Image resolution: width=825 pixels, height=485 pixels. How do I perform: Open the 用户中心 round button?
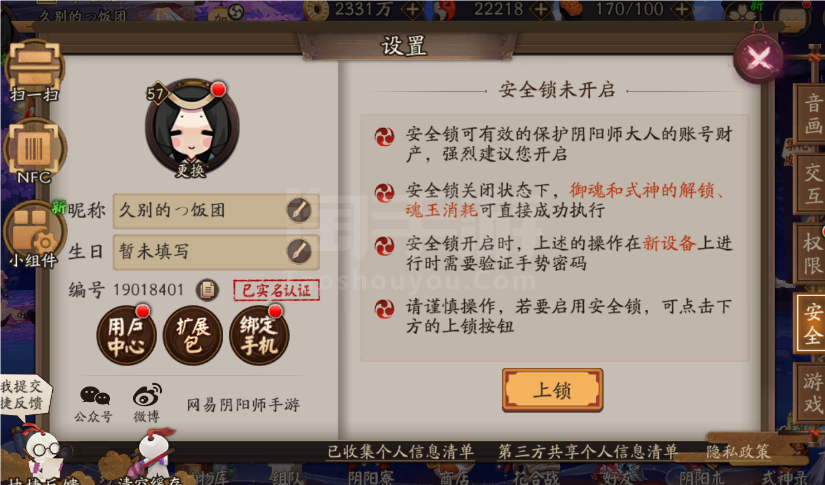click(126, 336)
